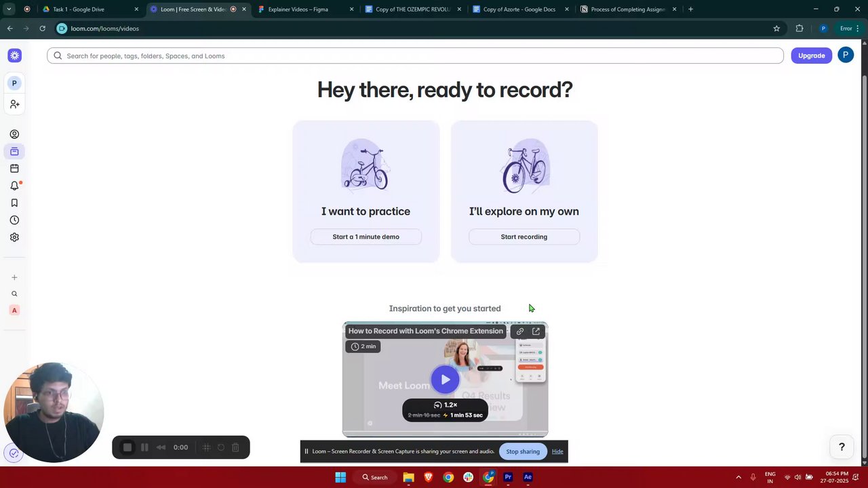Image resolution: width=868 pixels, height=488 pixels.
Task: Click the grid drag handle on recorder bar
Action: click(207, 447)
